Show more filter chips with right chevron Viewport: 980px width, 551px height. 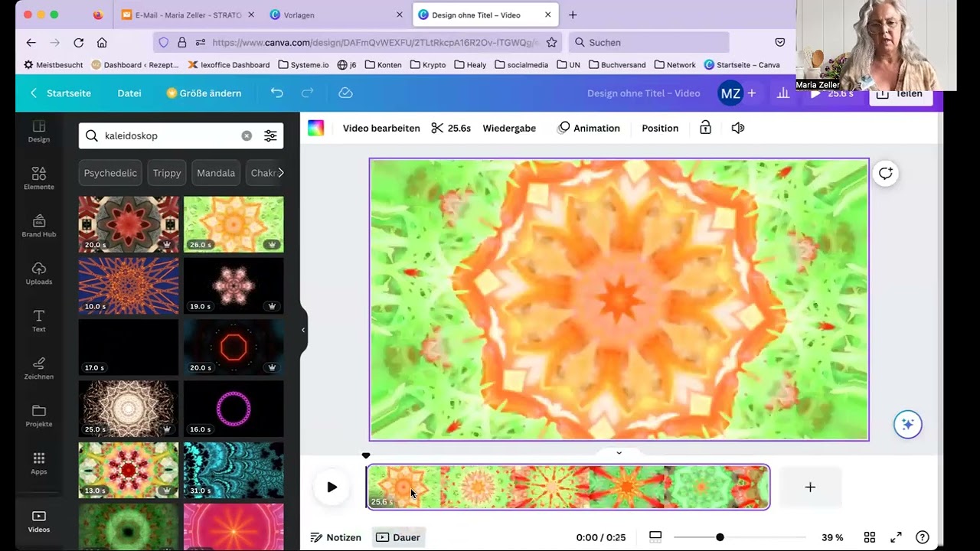point(280,173)
